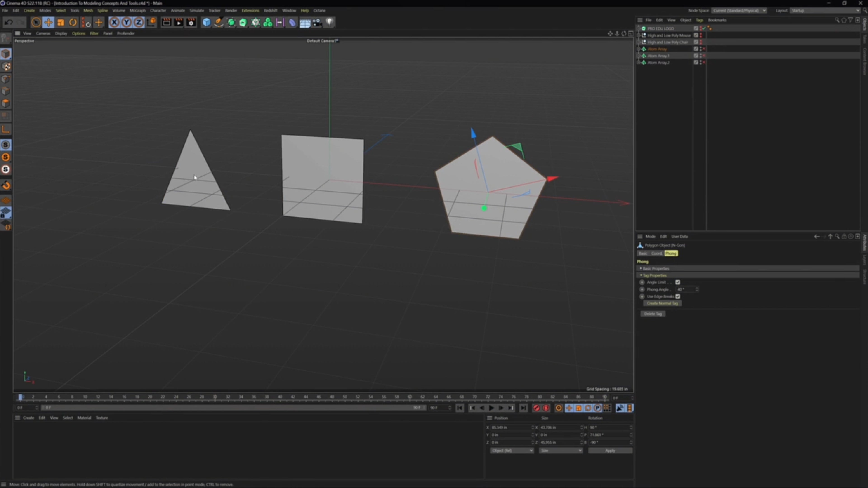Click the Camera object icon
868x488 pixels.
[x=317, y=23]
